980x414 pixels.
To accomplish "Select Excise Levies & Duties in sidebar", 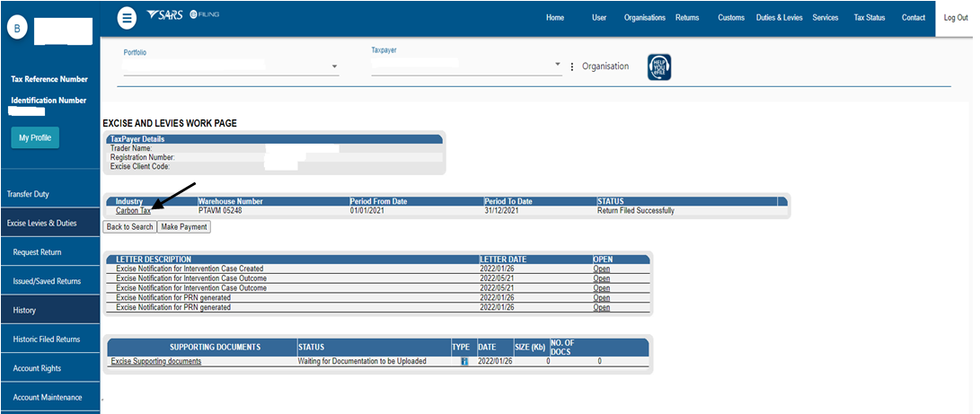I will pyautogui.click(x=50, y=223).
